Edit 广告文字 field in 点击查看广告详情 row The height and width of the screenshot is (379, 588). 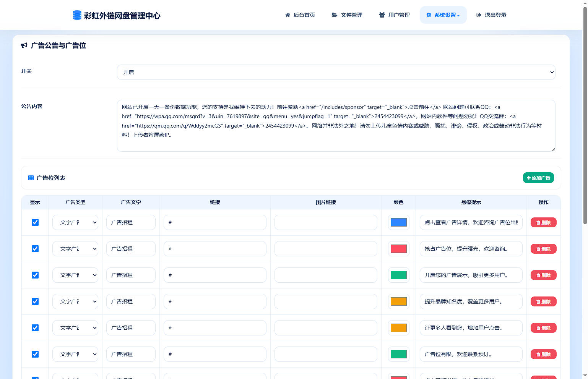point(131,222)
